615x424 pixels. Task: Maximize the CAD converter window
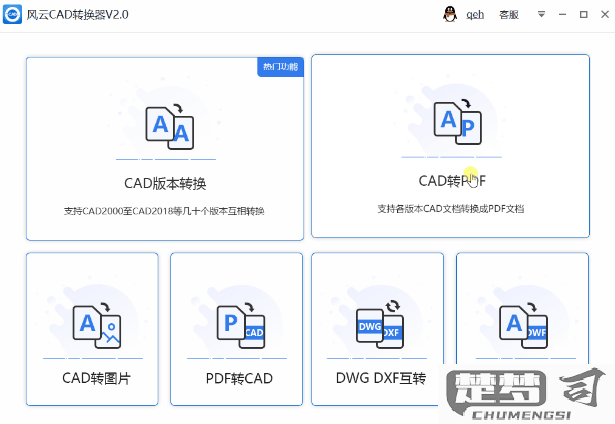coord(584,15)
